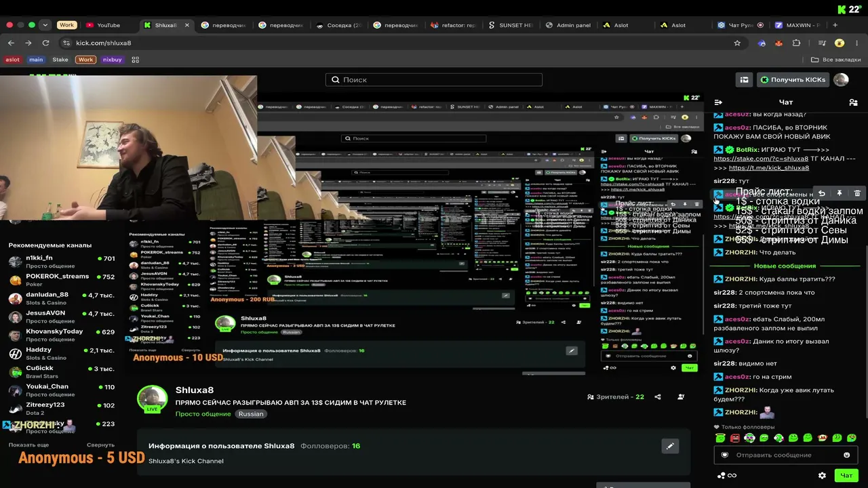Go forward using the browser forward arrow
868x488 pixels.
pyautogui.click(x=28, y=43)
